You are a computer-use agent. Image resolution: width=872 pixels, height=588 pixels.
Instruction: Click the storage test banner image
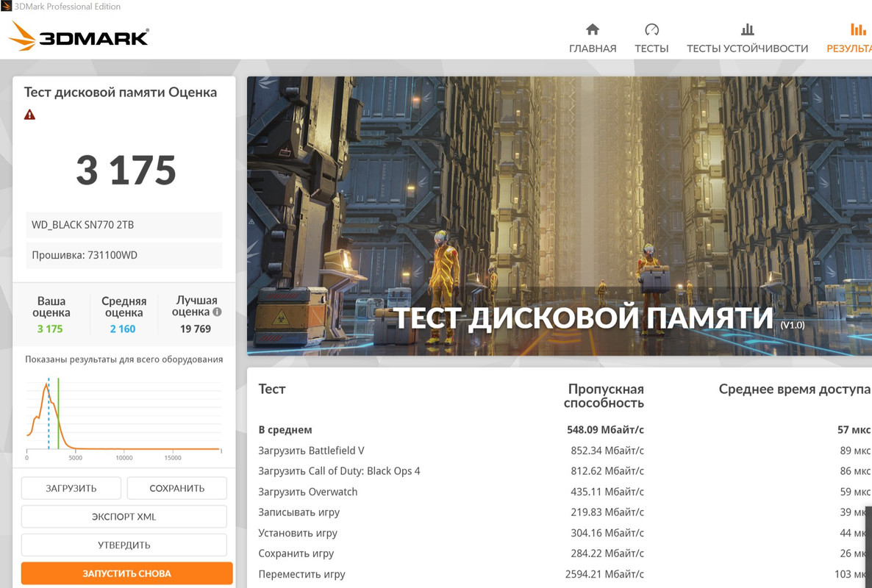[x=560, y=215]
